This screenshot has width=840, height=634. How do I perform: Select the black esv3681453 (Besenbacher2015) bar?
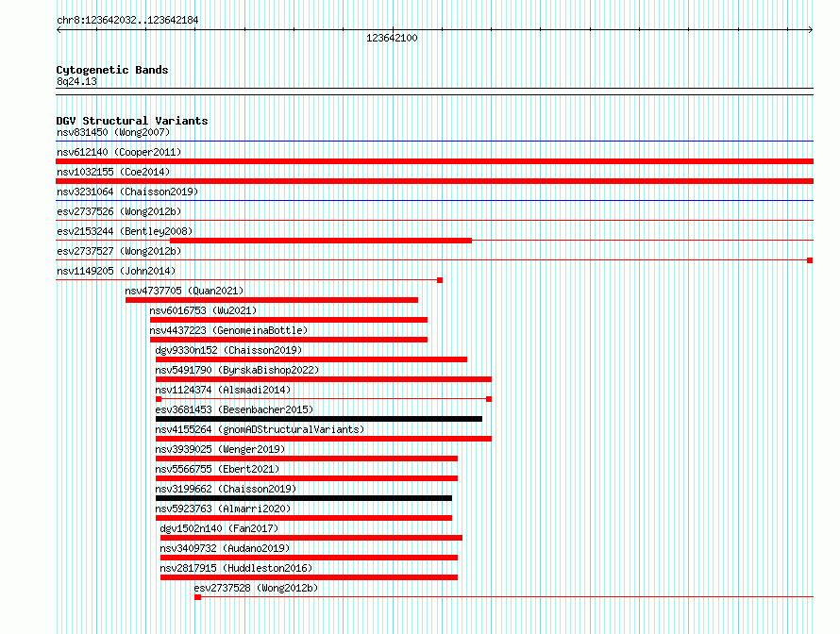[319, 419]
